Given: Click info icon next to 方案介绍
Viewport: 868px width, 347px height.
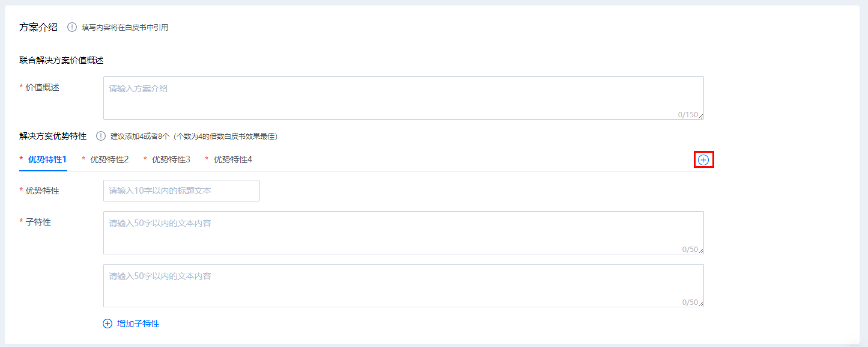Looking at the screenshot, I should [x=72, y=27].
